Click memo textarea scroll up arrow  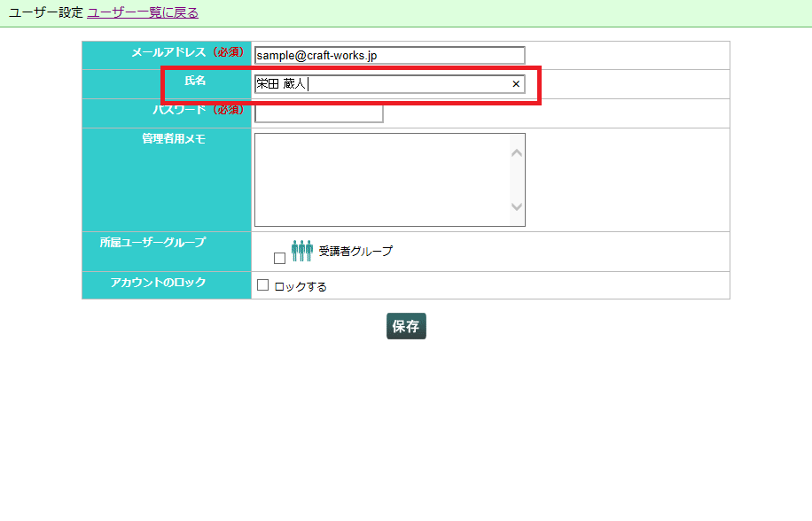coord(517,153)
